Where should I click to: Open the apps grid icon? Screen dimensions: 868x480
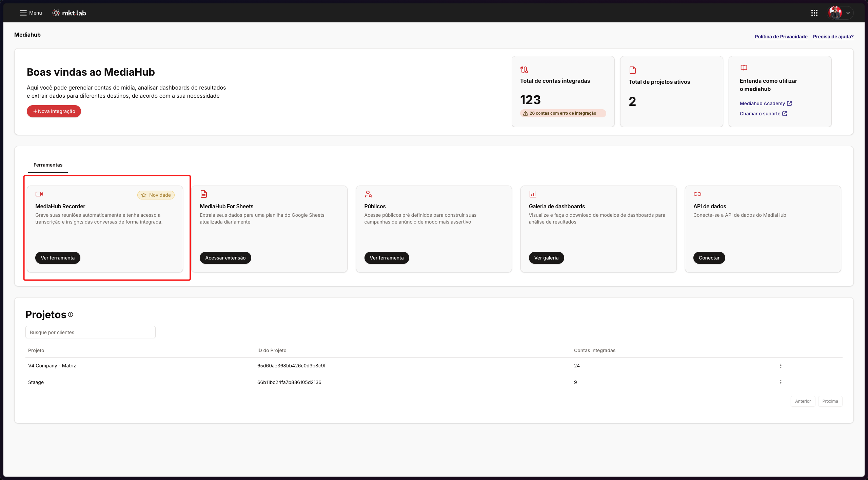tap(814, 13)
